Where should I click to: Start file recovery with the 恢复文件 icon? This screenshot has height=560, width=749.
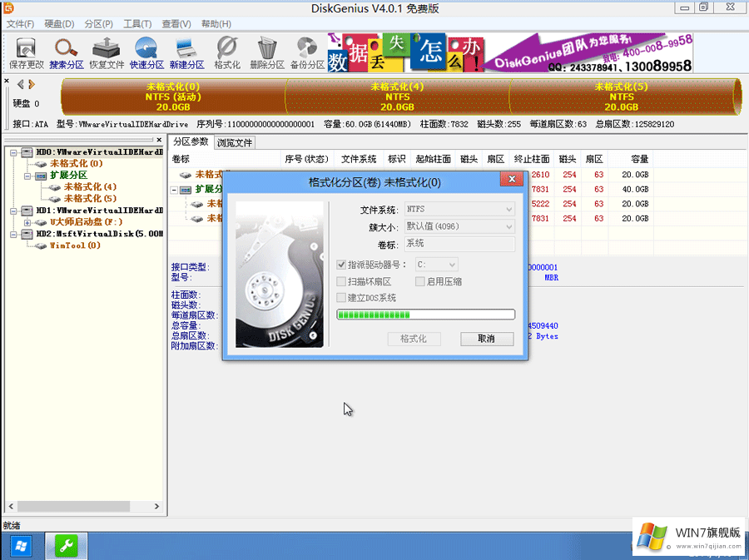pyautogui.click(x=106, y=52)
